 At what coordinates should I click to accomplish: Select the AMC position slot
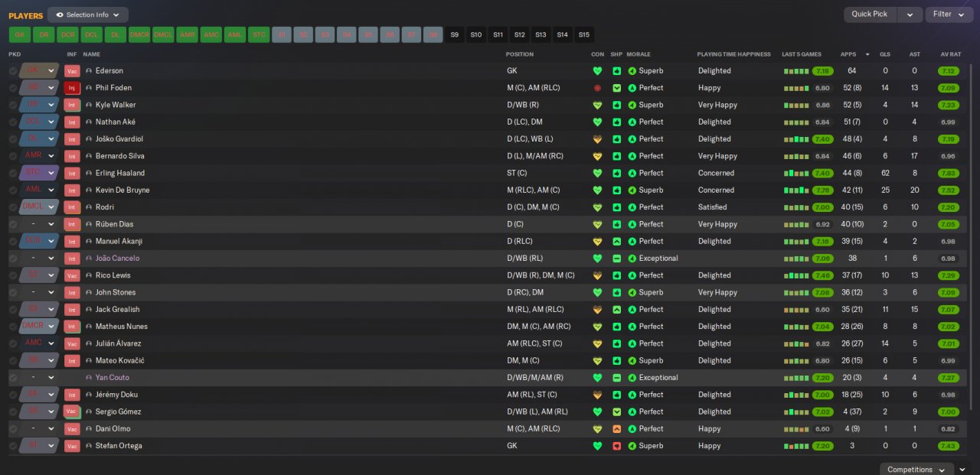point(211,34)
